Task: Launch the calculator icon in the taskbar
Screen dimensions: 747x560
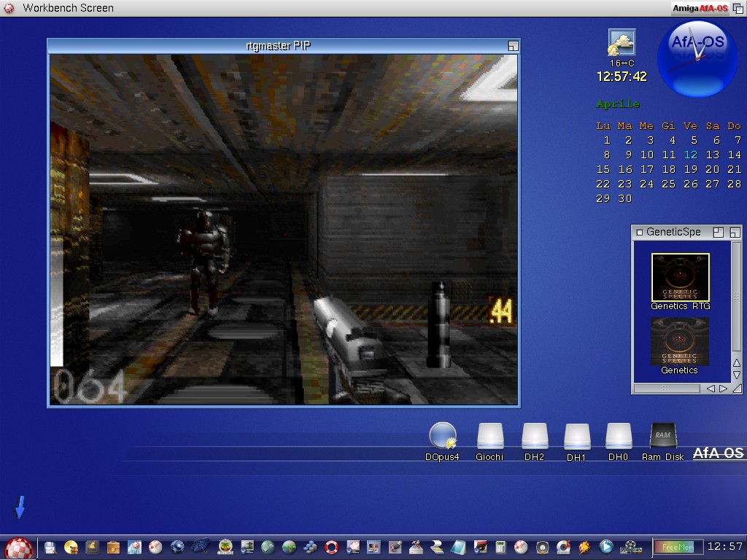Action: click(x=500, y=547)
